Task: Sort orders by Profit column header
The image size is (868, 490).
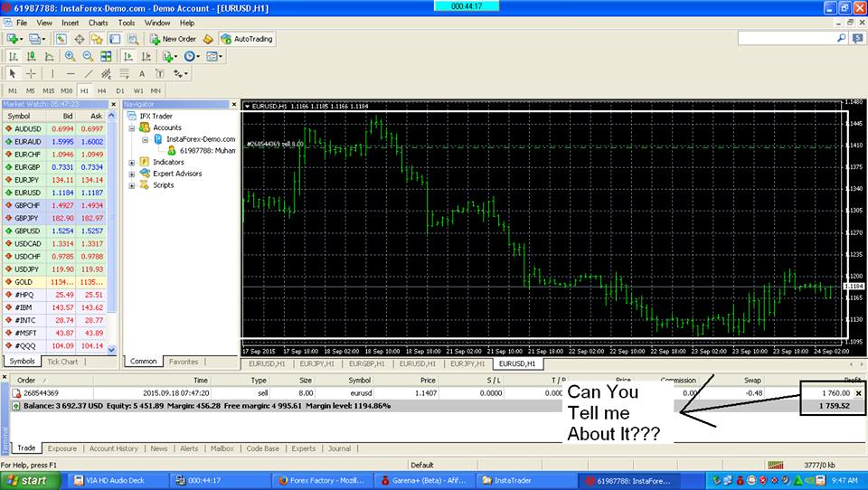Action: tap(852, 380)
